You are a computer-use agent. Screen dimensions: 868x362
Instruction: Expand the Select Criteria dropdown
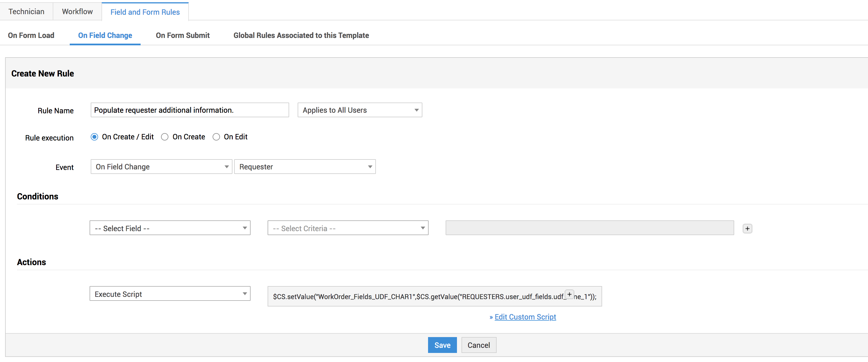click(x=348, y=228)
